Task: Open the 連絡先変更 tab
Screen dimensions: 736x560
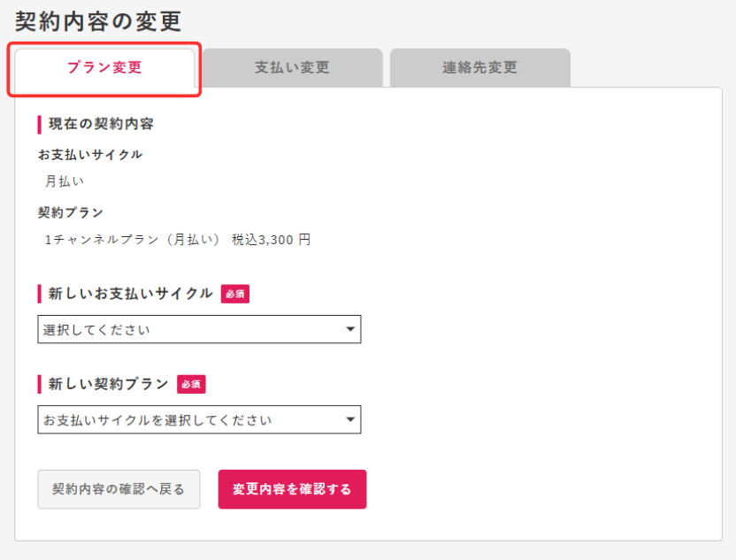Action: point(480,67)
